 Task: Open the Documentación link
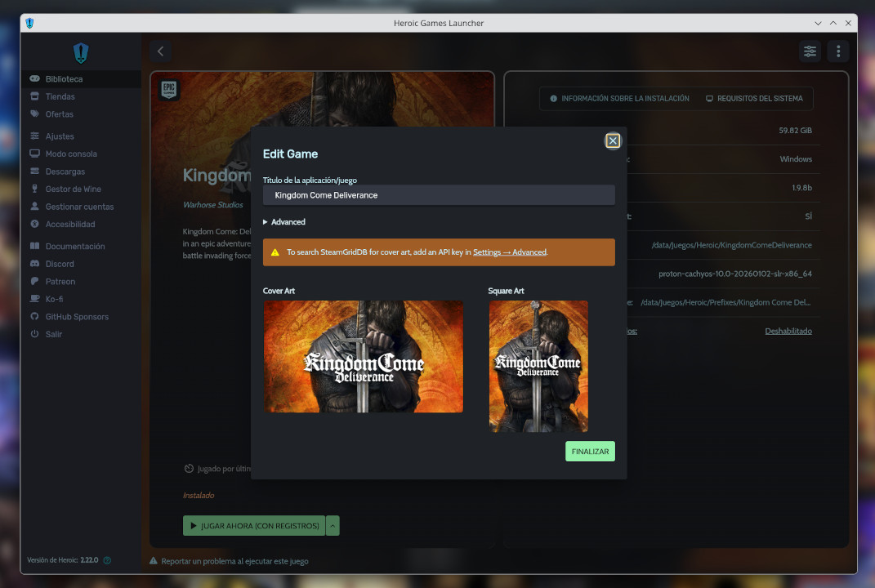coord(80,246)
